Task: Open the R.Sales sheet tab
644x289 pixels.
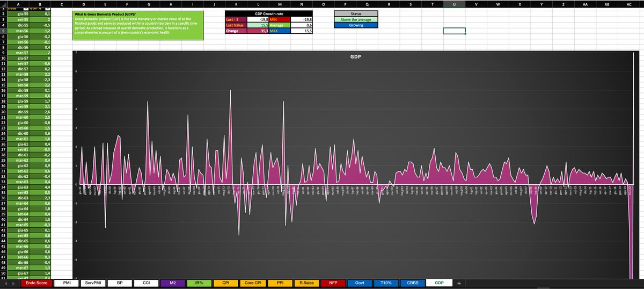Action: pyautogui.click(x=305, y=283)
